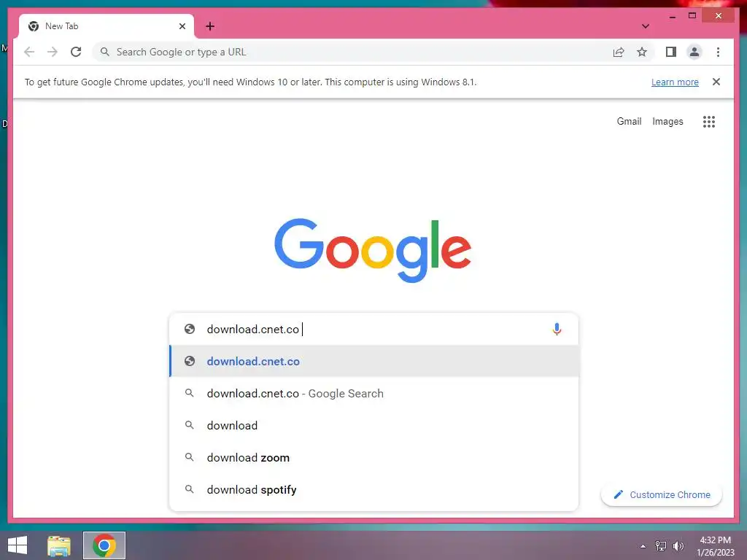
Task: Click the Customize Chrome button
Action: click(661, 495)
